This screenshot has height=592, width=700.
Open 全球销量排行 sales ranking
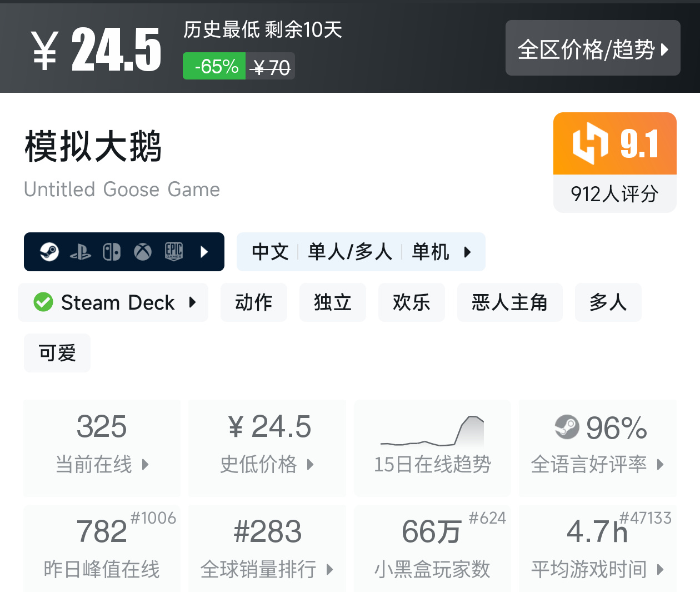(x=267, y=549)
